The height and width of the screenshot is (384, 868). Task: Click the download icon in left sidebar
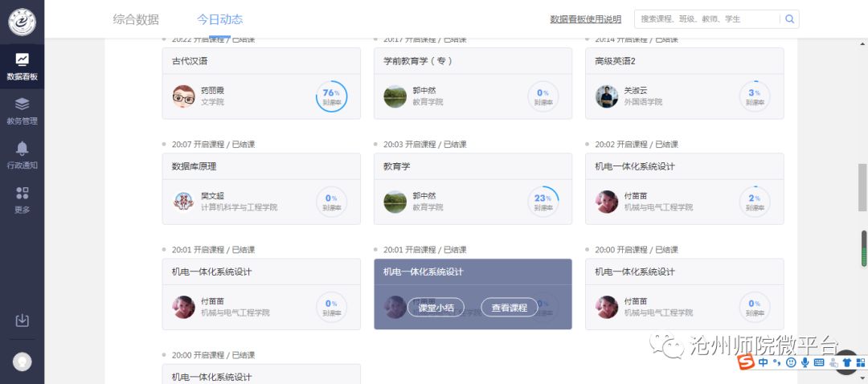tap(23, 321)
